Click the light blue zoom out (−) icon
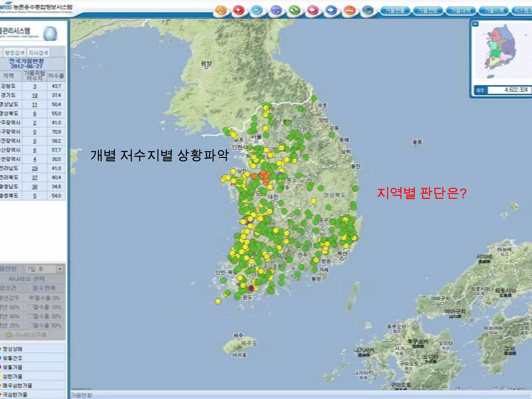532x399 pixels. click(257, 10)
